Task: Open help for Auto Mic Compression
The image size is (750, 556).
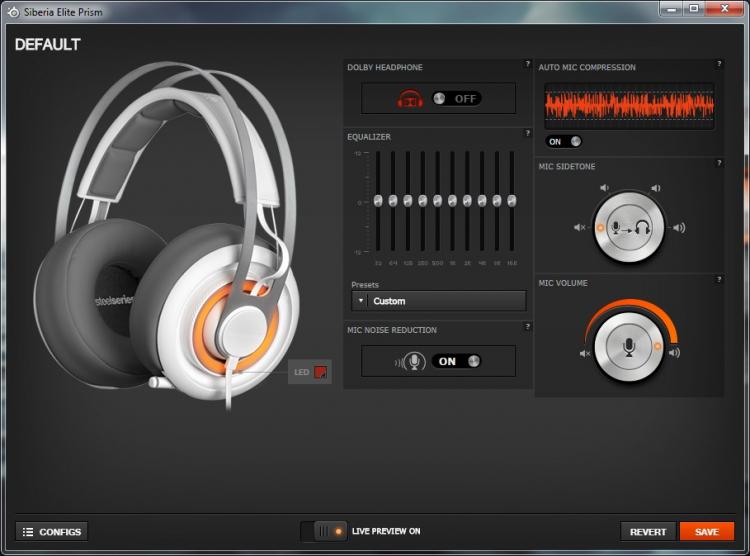Action: pos(719,64)
